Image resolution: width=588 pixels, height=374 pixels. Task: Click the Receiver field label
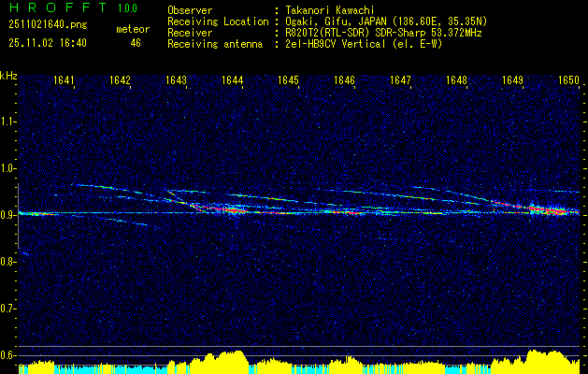[x=190, y=33]
